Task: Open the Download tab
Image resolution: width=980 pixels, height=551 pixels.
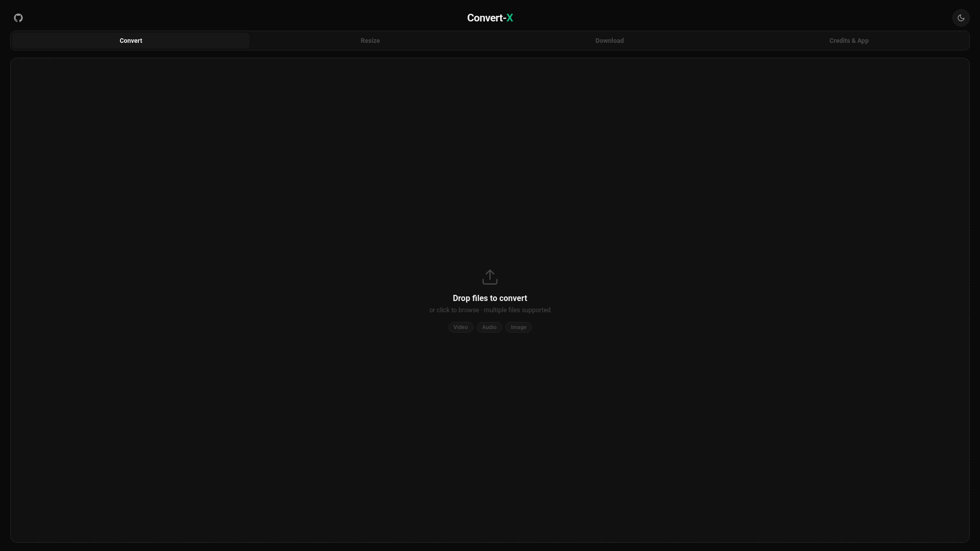Action: coord(609,41)
